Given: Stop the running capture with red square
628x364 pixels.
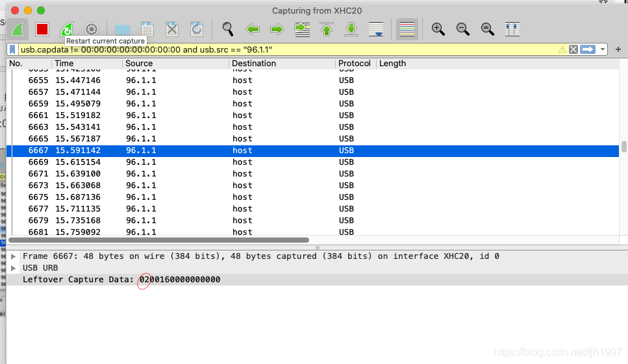Looking at the screenshot, I should point(42,29).
